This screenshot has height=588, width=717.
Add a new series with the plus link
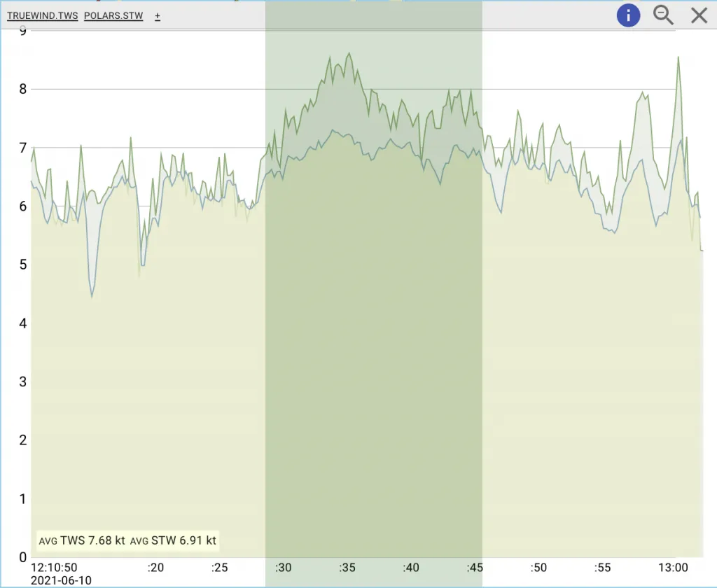158,16
